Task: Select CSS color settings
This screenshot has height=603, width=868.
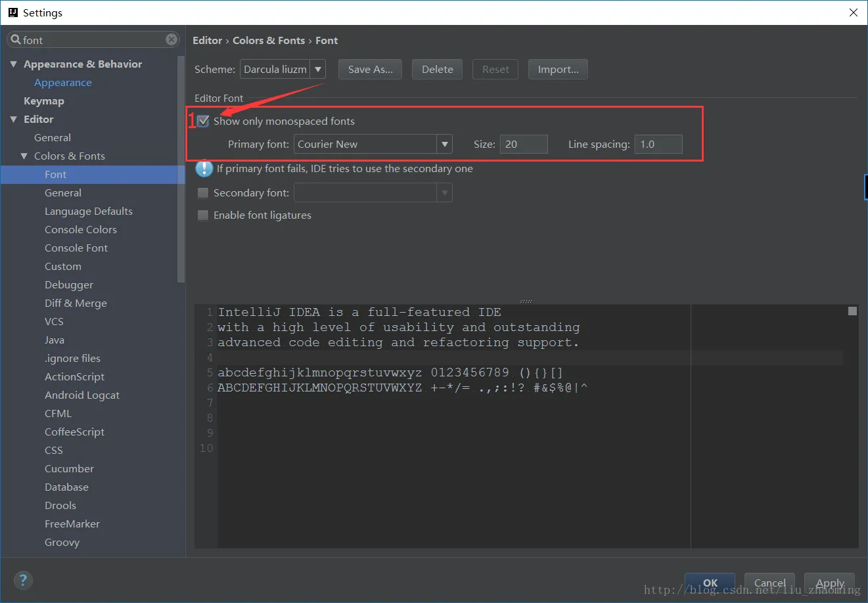Action: tap(54, 450)
